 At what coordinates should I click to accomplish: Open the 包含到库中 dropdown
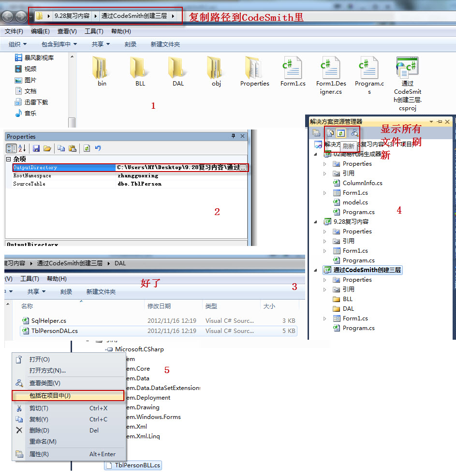click(59, 44)
